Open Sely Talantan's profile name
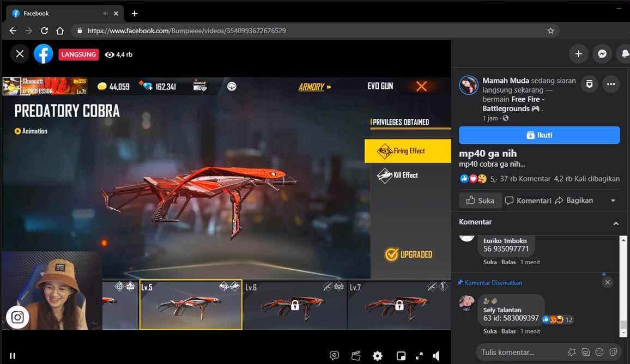 (x=502, y=310)
